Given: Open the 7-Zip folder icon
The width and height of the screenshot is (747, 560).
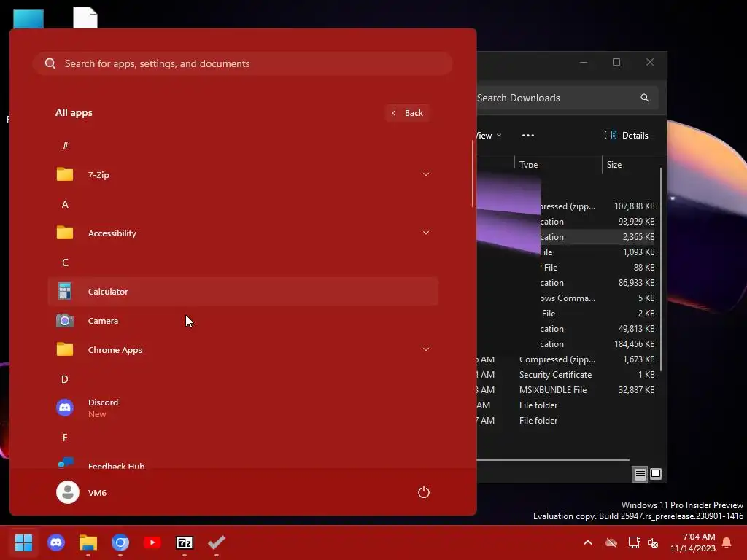Looking at the screenshot, I should coord(65,175).
